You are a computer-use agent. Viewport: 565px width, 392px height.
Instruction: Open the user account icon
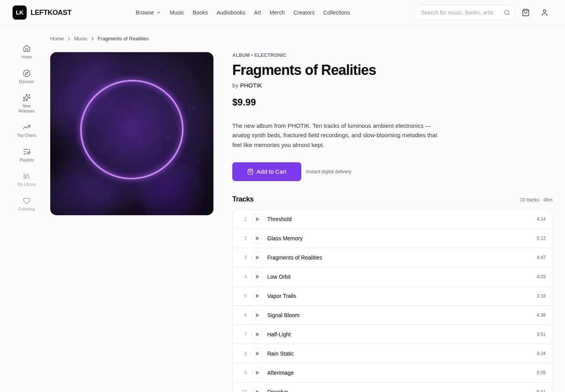click(545, 13)
